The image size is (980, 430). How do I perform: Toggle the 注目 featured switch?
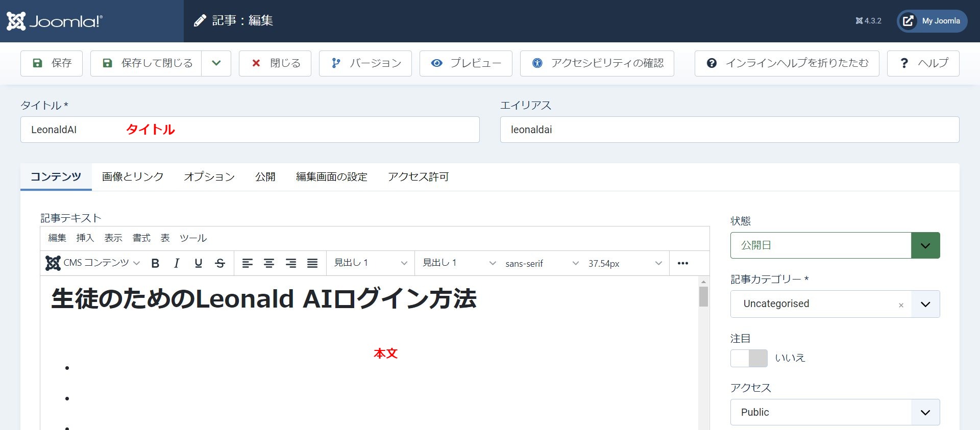[x=748, y=358]
